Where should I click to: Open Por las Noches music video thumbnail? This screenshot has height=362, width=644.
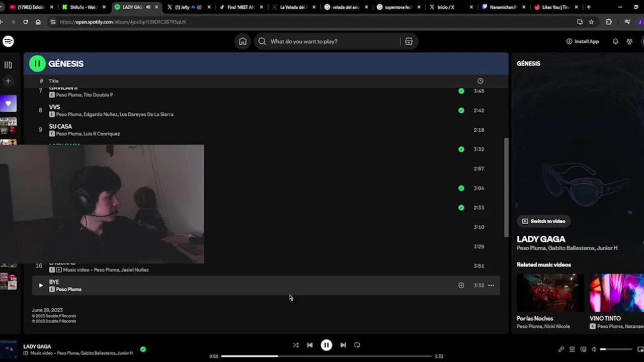pyautogui.click(x=550, y=293)
